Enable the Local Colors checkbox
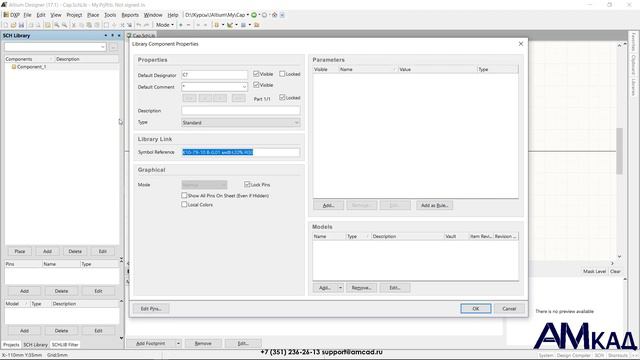This screenshot has height=360, width=640. (x=184, y=204)
